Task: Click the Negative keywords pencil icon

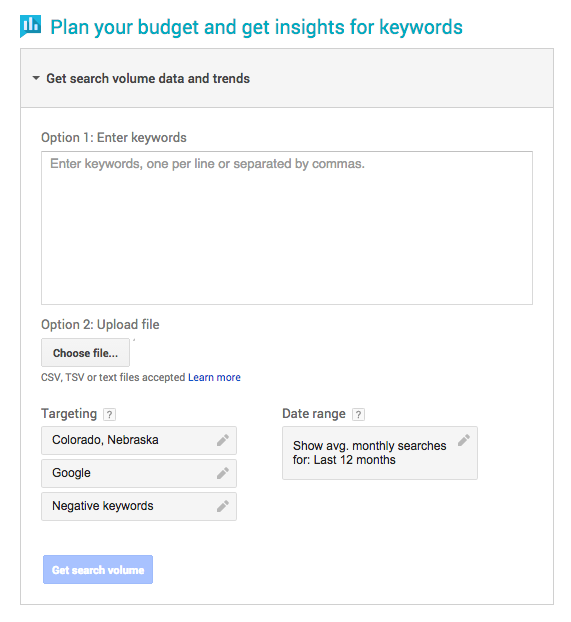Action: pos(223,506)
